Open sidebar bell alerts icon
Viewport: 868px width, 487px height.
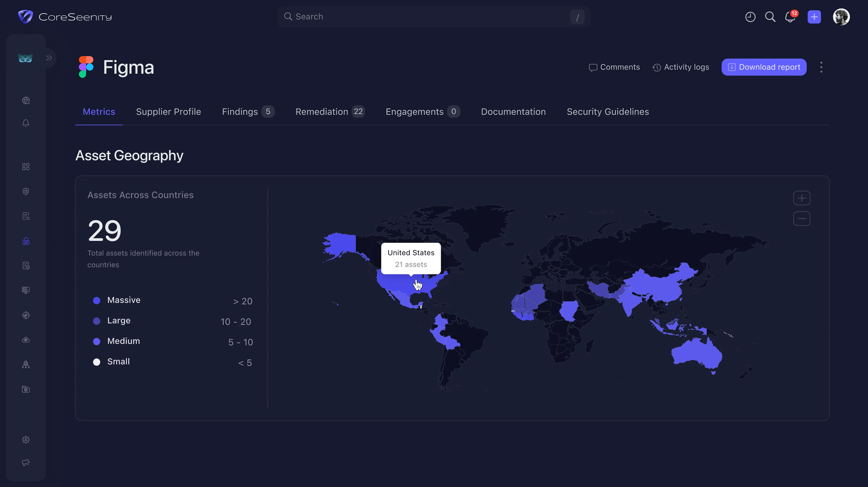(x=26, y=123)
